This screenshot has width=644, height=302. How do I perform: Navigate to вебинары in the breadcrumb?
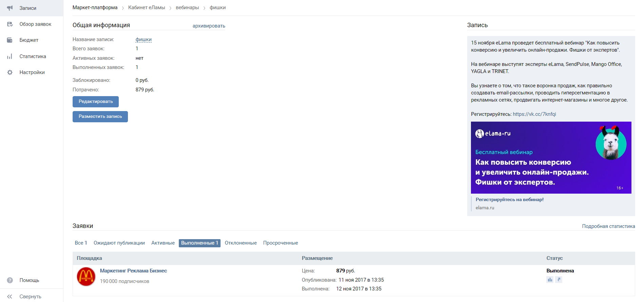click(x=187, y=7)
